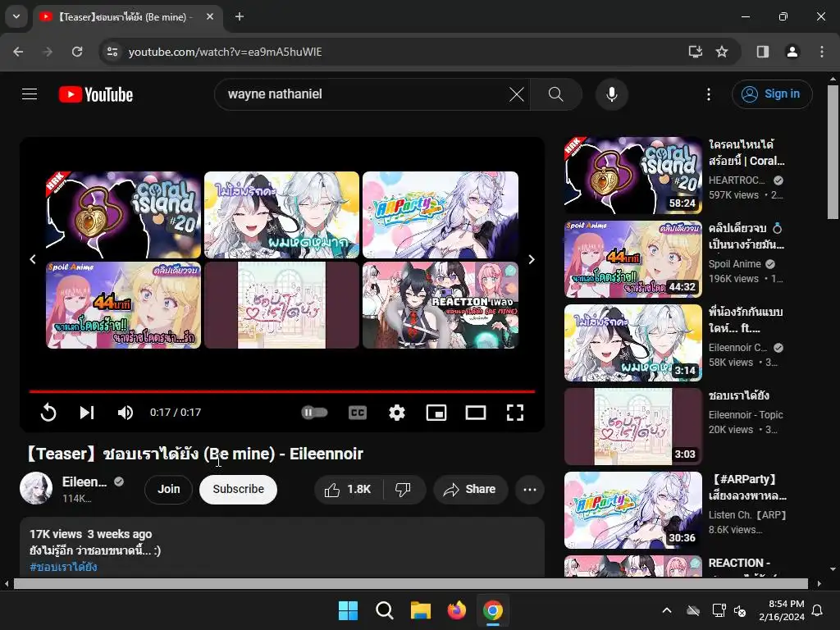Reload the page
The image size is (840, 630).
coord(77,52)
